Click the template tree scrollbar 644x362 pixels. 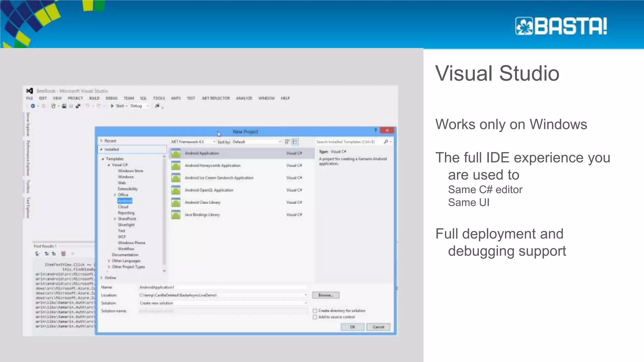pos(164,213)
